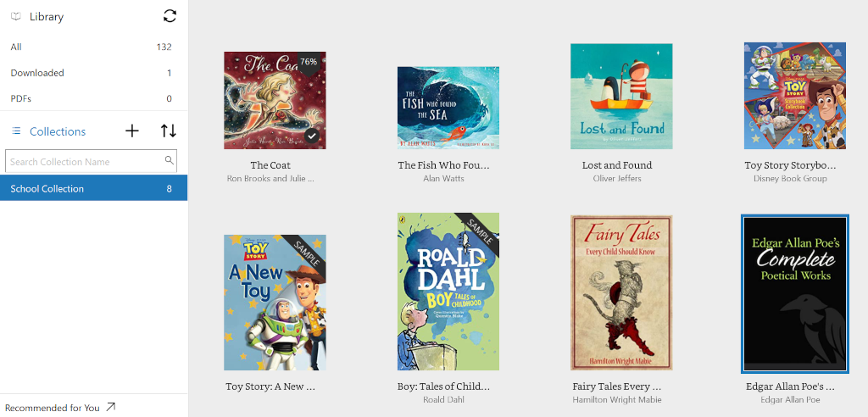
Task: Select Edgar Allan Poe's Complete Poetical Works
Action: tap(795, 293)
